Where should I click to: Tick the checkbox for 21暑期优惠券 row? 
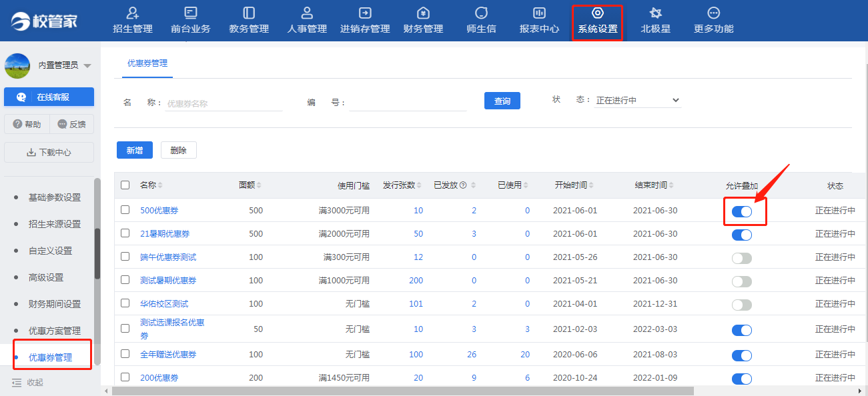125,233
